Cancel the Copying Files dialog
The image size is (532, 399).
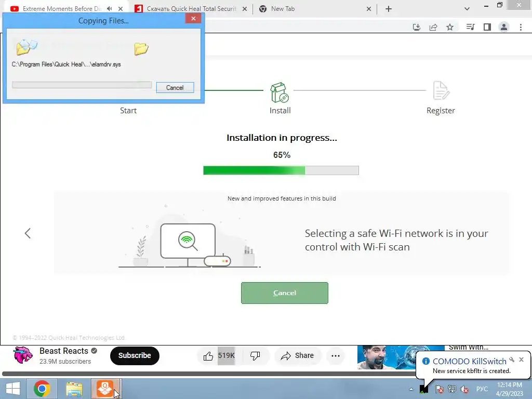click(x=175, y=87)
